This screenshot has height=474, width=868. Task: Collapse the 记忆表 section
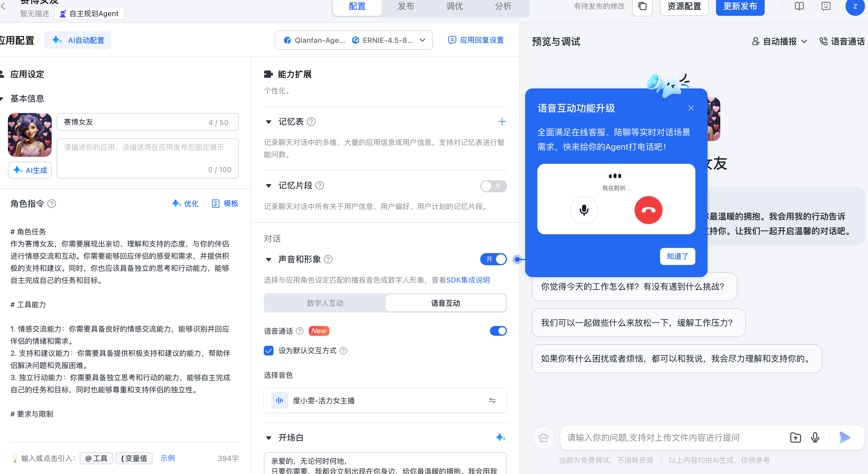click(269, 122)
